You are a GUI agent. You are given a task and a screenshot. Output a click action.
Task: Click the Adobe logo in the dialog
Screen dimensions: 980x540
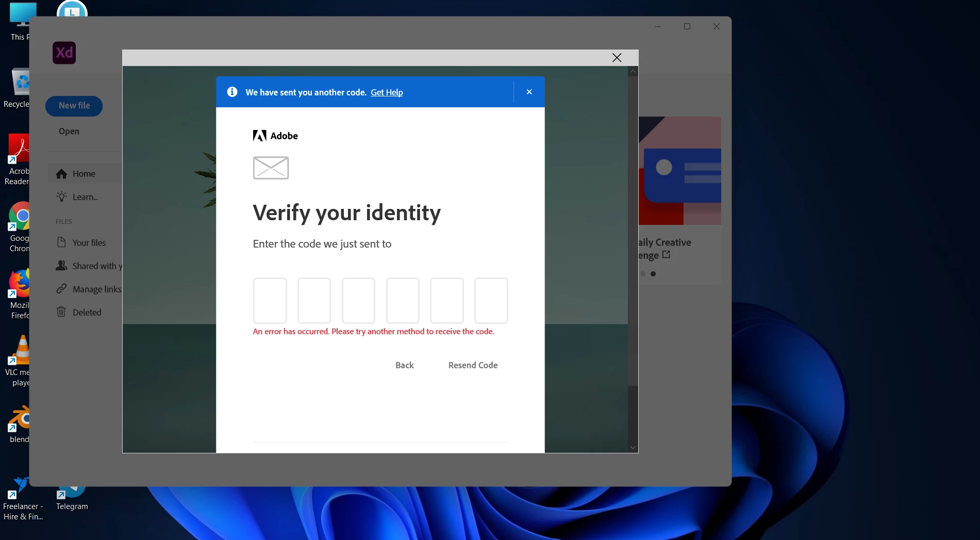tap(275, 136)
